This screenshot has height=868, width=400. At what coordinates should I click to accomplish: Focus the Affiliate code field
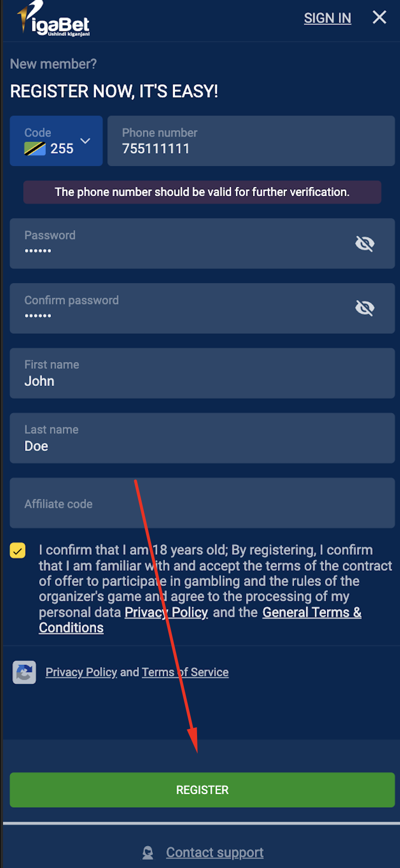202,503
